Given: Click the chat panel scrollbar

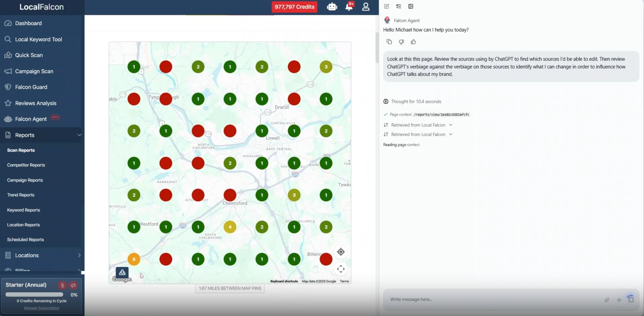Looking at the screenshot, I should click(x=377, y=48).
